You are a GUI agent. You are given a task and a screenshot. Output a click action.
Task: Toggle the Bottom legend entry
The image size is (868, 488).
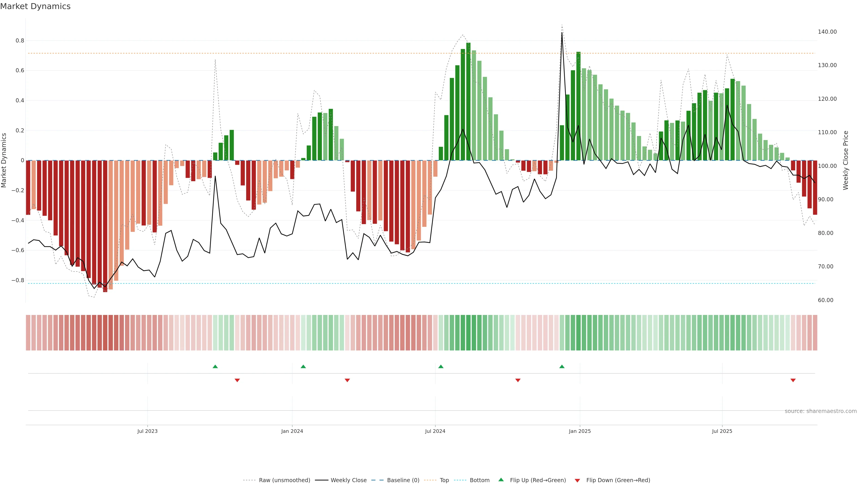479,480
